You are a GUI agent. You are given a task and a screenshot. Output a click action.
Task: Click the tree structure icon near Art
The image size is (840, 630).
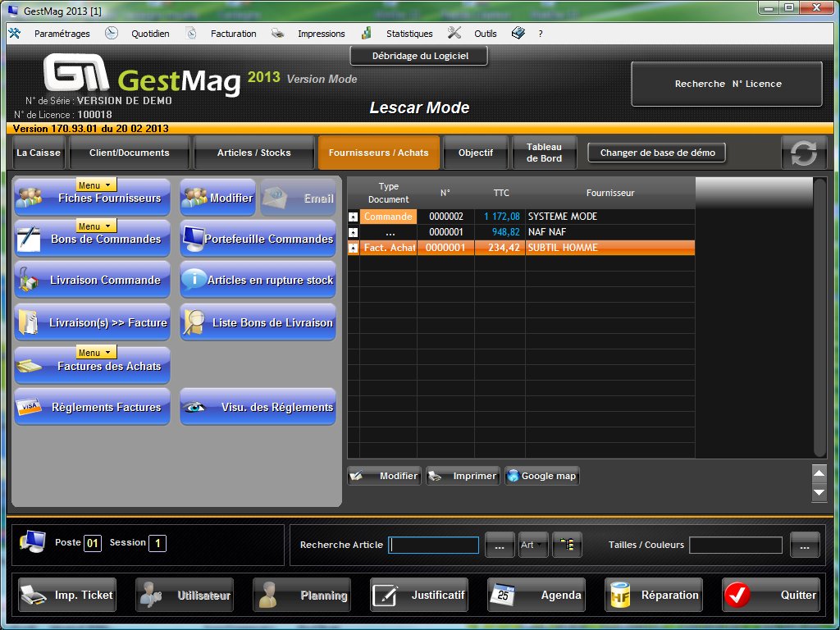[566, 545]
